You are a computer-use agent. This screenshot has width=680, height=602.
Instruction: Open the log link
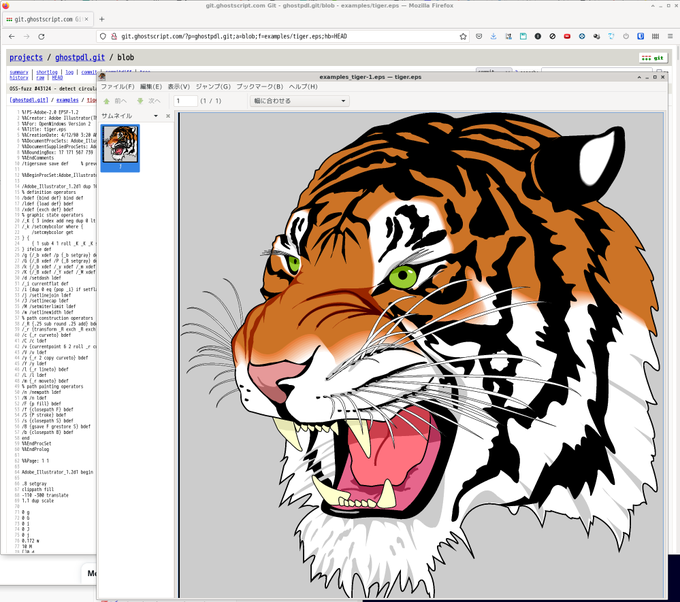coord(69,72)
